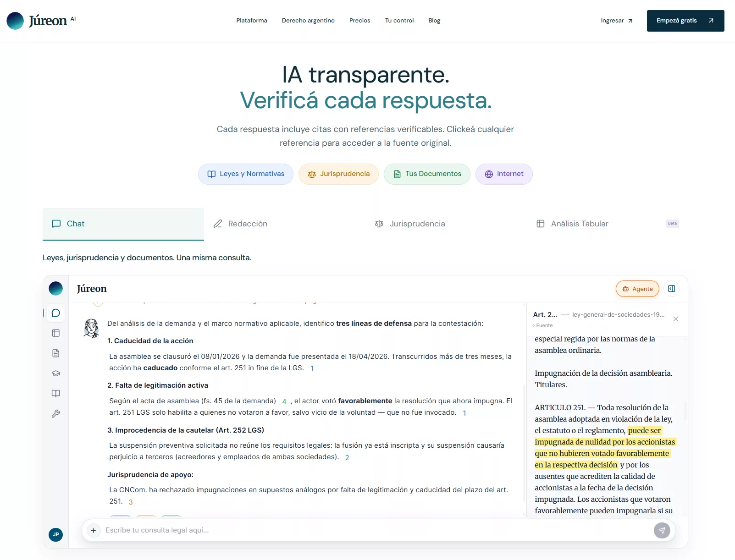Open the wrench tools icon in sidebar

56,414
